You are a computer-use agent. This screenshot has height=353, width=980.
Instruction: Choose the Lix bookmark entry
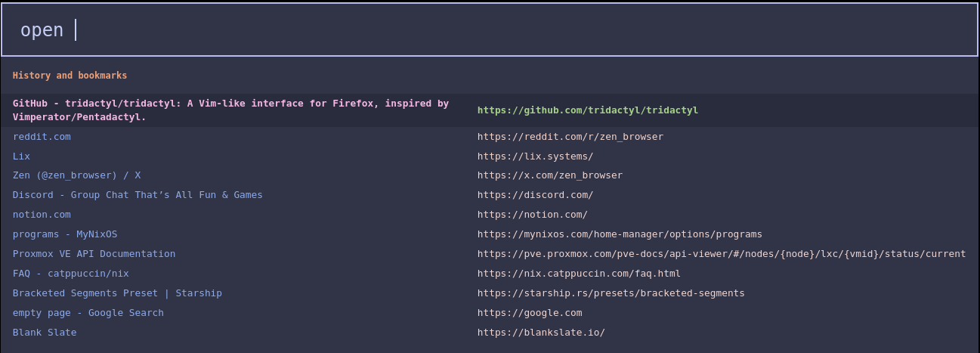[x=21, y=156]
